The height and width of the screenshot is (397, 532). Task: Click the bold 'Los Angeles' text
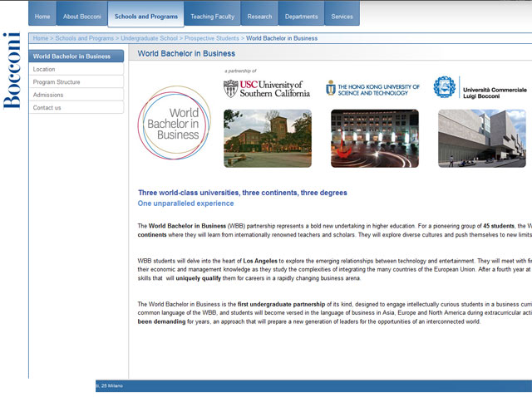[x=260, y=261]
